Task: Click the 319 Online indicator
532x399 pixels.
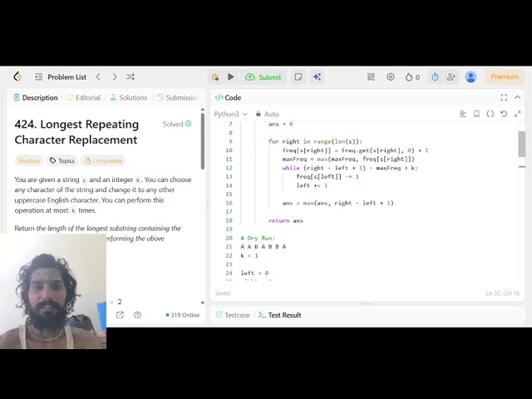Action: 183,315
